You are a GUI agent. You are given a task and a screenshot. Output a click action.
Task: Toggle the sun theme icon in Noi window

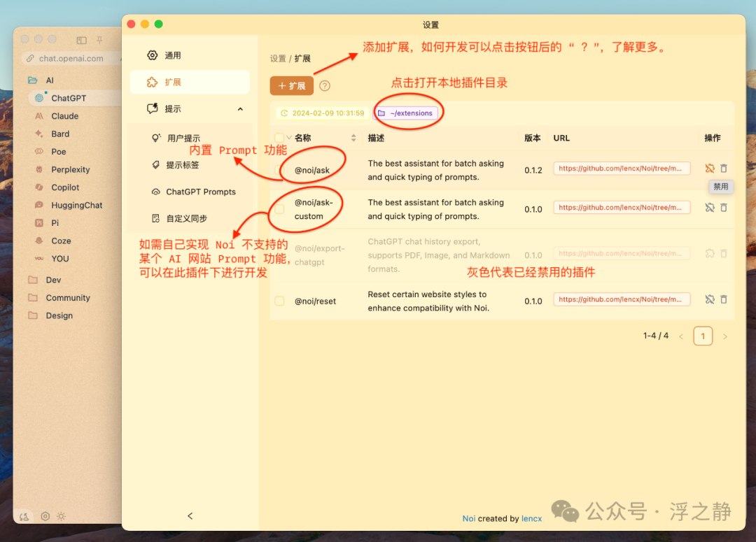coord(61,516)
